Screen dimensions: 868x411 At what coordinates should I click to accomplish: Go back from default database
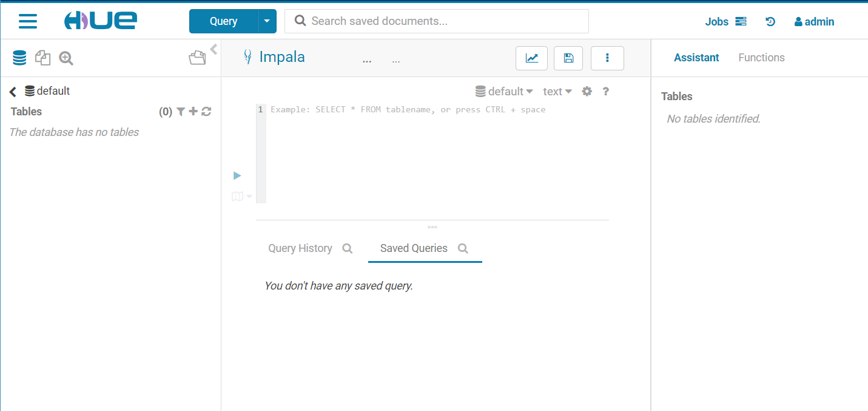[13, 92]
